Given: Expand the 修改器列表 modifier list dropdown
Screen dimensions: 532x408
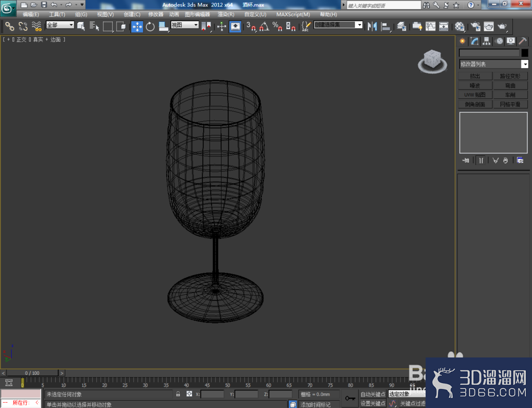Looking at the screenshot, I should pyautogui.click(x=525, y=64).
